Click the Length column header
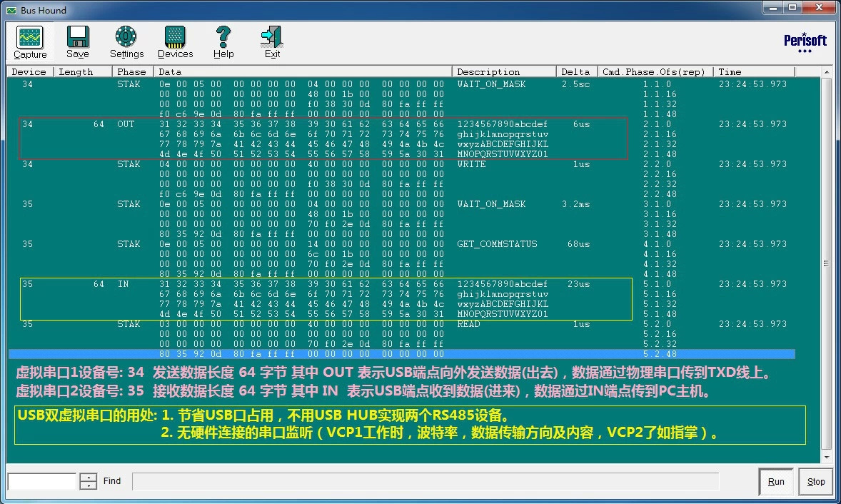This screenshot has width=841, height=504. coord(83,72)
